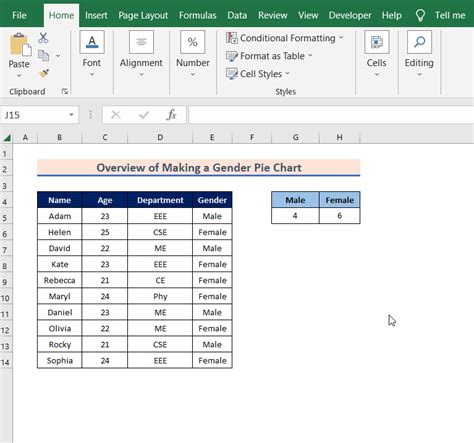Select row 9 header

coord(6,281)
